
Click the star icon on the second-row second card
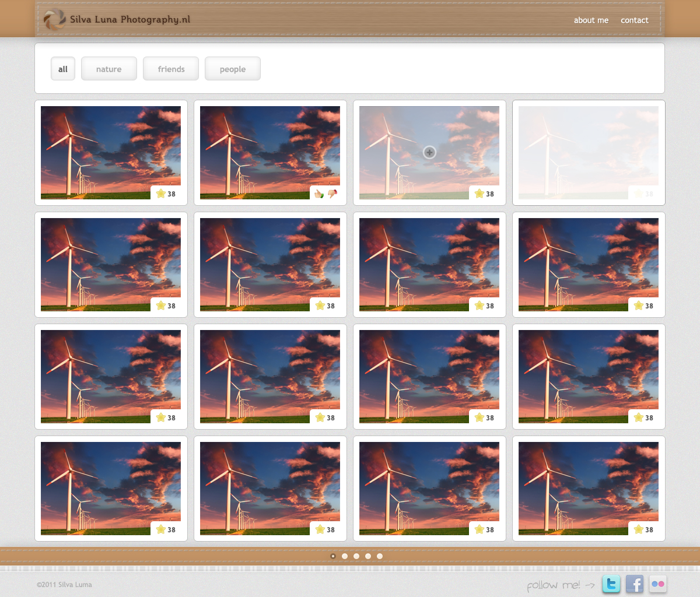(320, 305)
